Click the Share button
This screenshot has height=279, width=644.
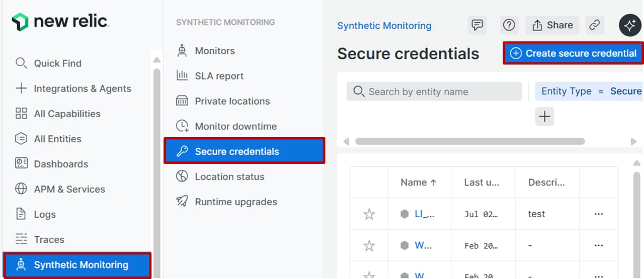click(552, 25)
